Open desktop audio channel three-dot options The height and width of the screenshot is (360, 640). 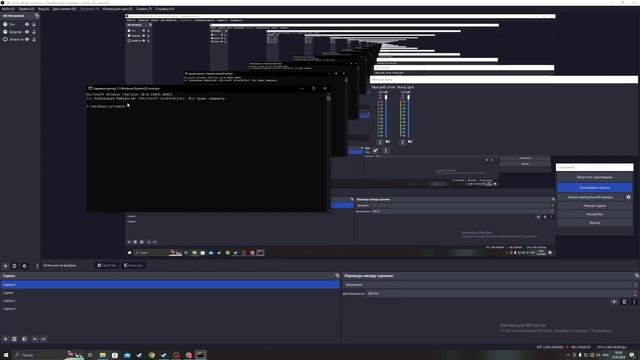pyautogui.click(x=380, y=142)
